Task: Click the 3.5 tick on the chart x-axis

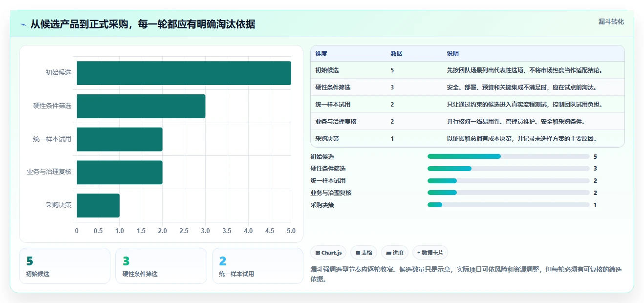Action: coord(227,231)
